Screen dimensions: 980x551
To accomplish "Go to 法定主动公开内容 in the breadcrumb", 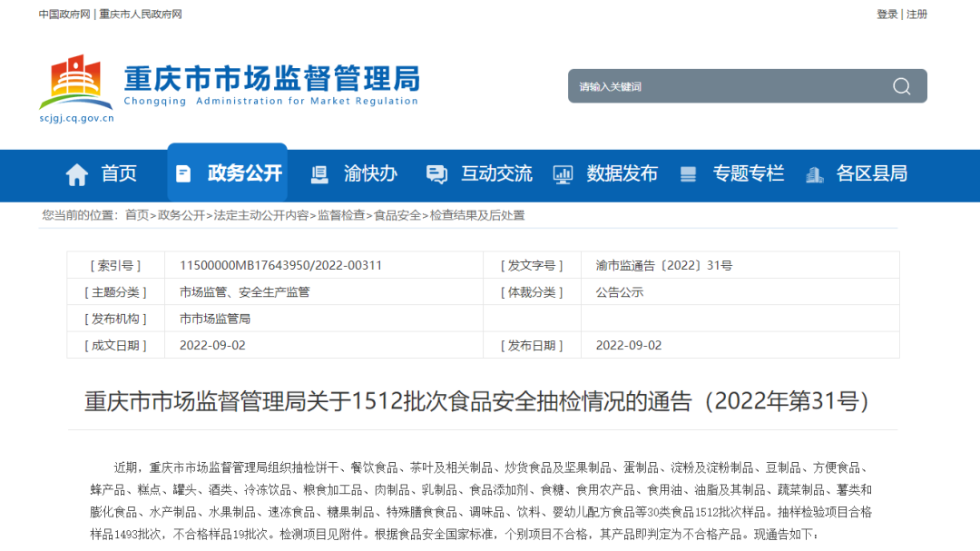I will tap(261, 215).
